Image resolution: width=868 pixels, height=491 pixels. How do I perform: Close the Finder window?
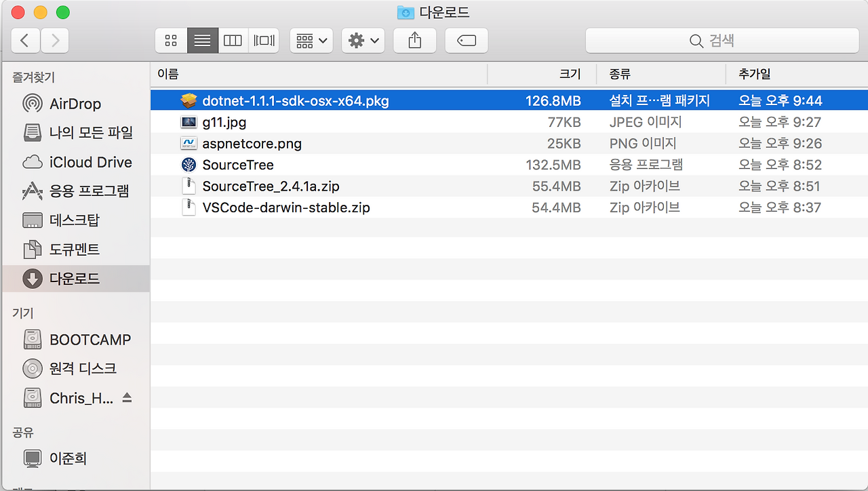tap(18, 12)
